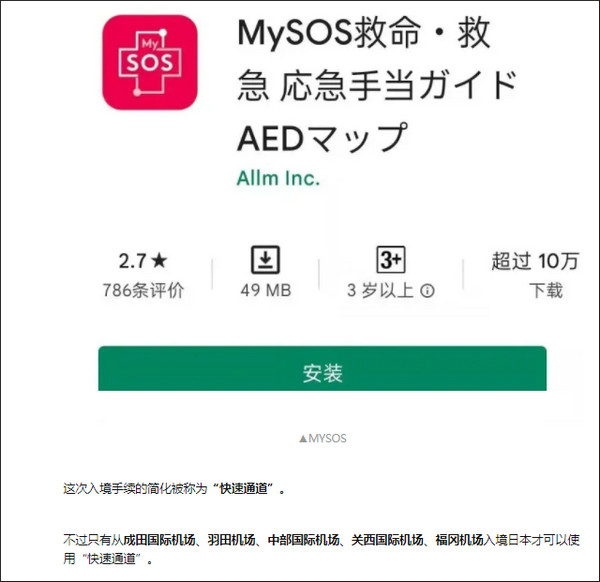Click the bold text 福冈机场

459,540
